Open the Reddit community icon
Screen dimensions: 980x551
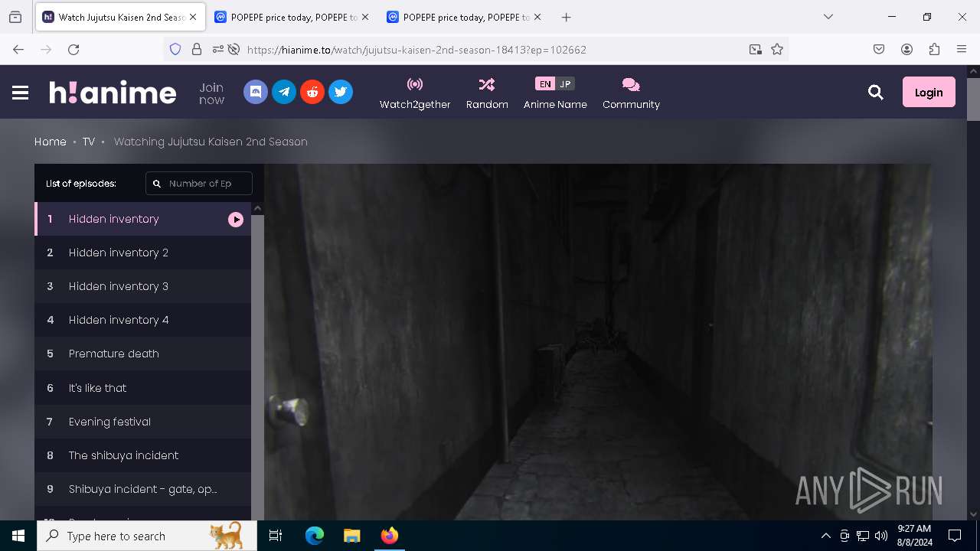click(312, 92)
